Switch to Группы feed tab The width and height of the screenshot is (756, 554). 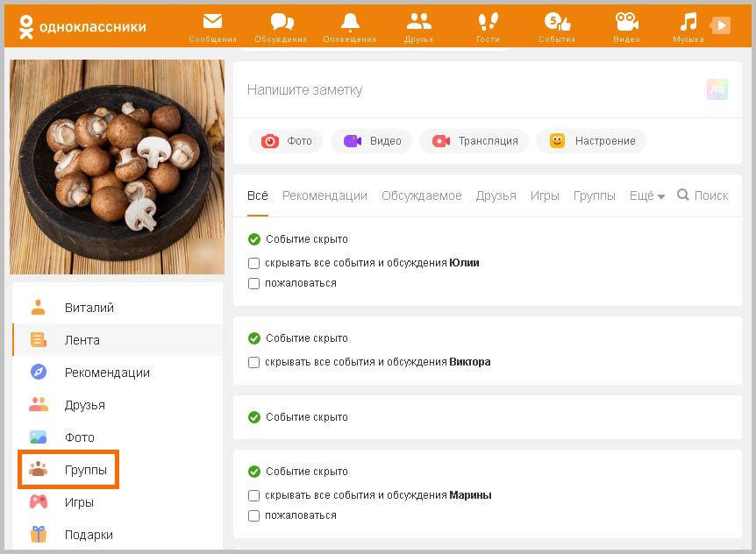pos(595,195)
